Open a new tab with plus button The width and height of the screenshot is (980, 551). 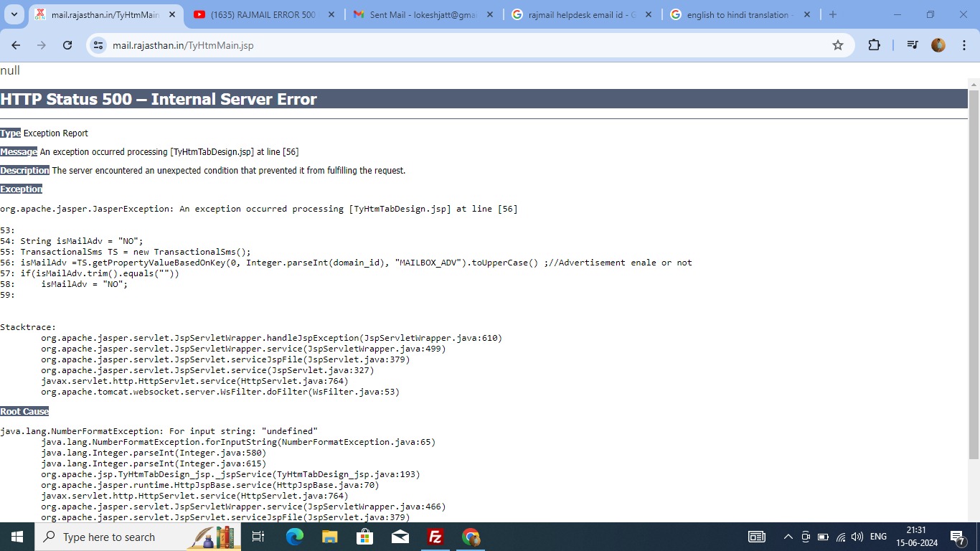pos(832,14)
